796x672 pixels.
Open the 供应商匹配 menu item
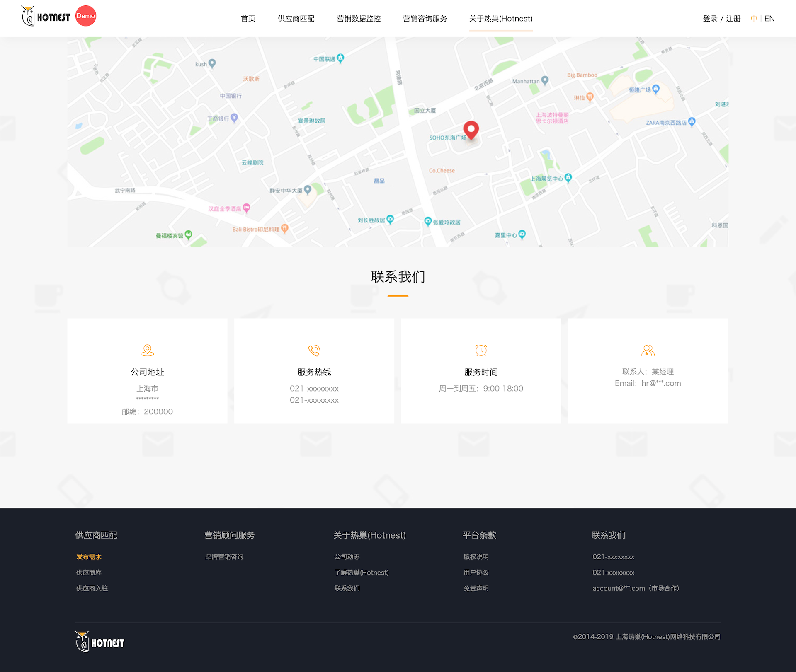coord(296,19)
